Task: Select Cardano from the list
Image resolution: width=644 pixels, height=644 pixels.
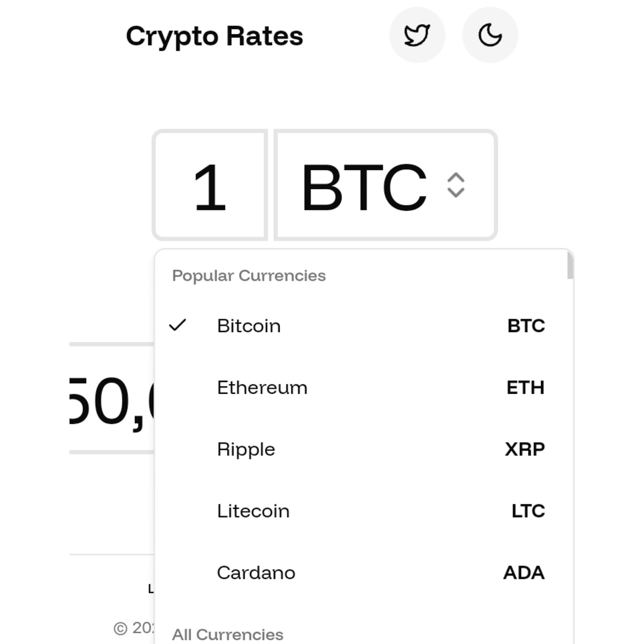Action: (x=256, y=573)
